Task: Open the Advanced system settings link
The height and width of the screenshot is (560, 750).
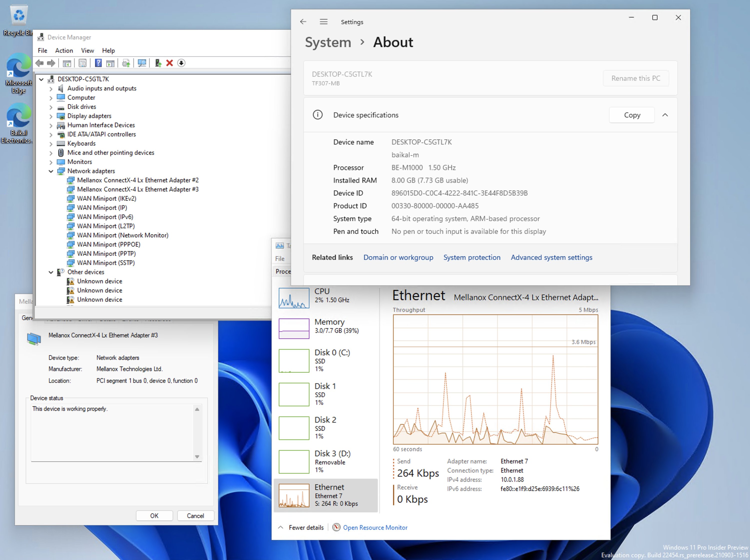Action: tap(551, 257)
